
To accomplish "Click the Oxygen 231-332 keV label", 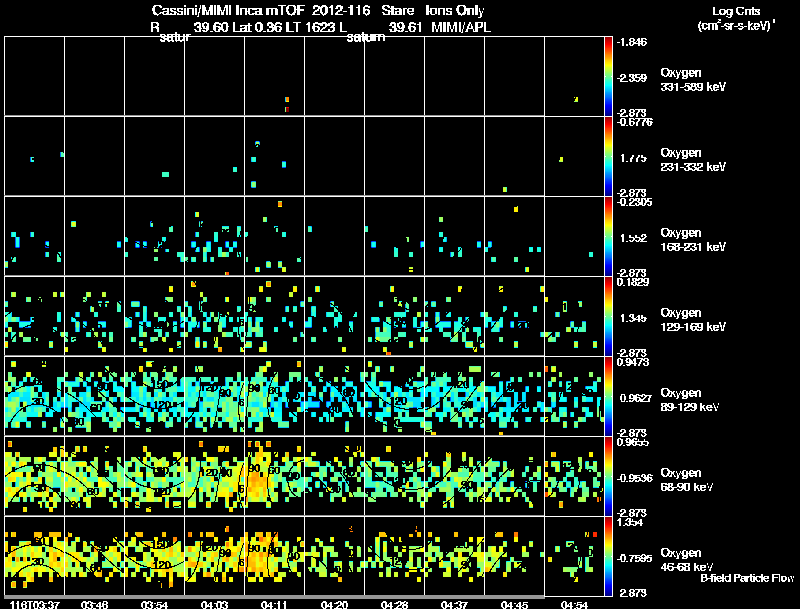I will click(693, 160).
